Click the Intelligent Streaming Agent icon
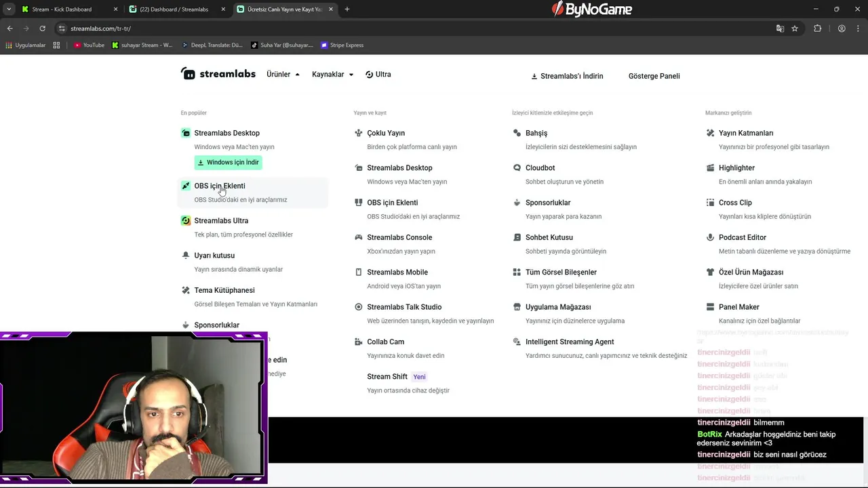 tap(517, 342)
